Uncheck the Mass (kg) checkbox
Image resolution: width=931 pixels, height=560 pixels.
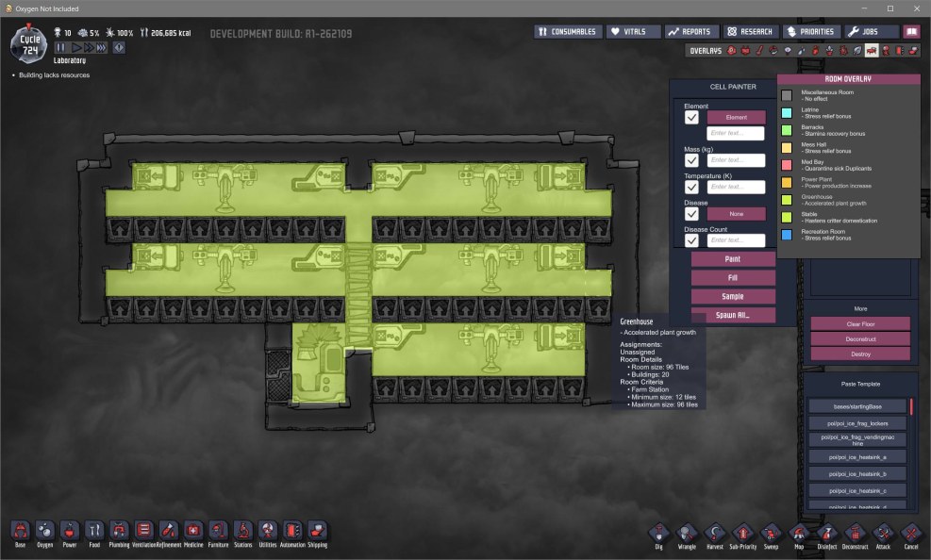tap(692, 160)
